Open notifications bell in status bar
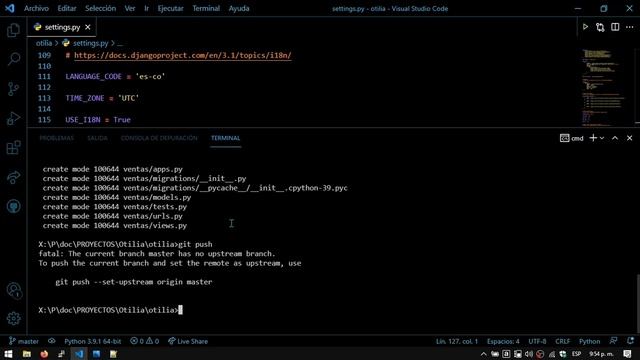 pyautogui.click(x=630, y=341)
